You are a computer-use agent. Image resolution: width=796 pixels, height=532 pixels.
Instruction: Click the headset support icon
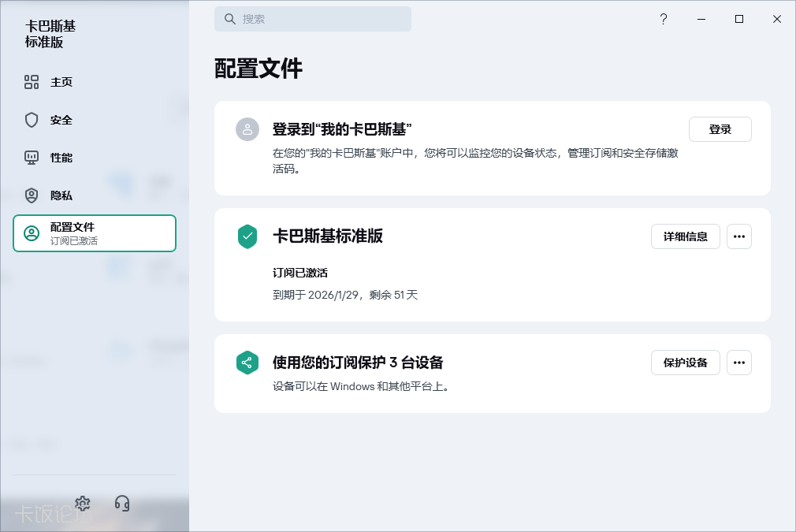(122, 504)
